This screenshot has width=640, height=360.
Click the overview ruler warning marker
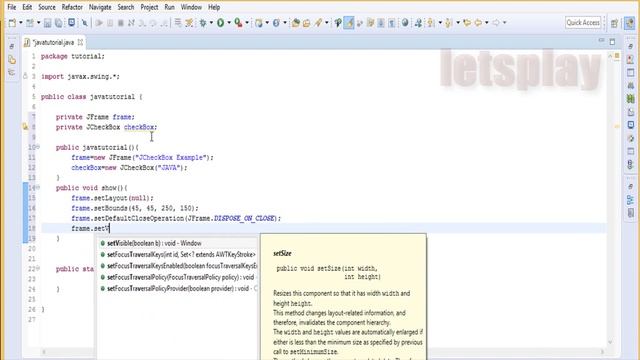point(617,127)
